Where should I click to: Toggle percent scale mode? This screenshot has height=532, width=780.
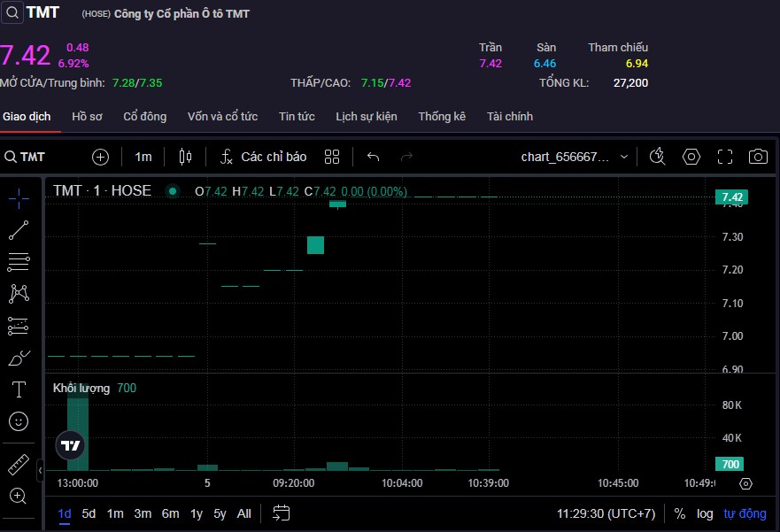pyautogui.click(x=680, y=513)
